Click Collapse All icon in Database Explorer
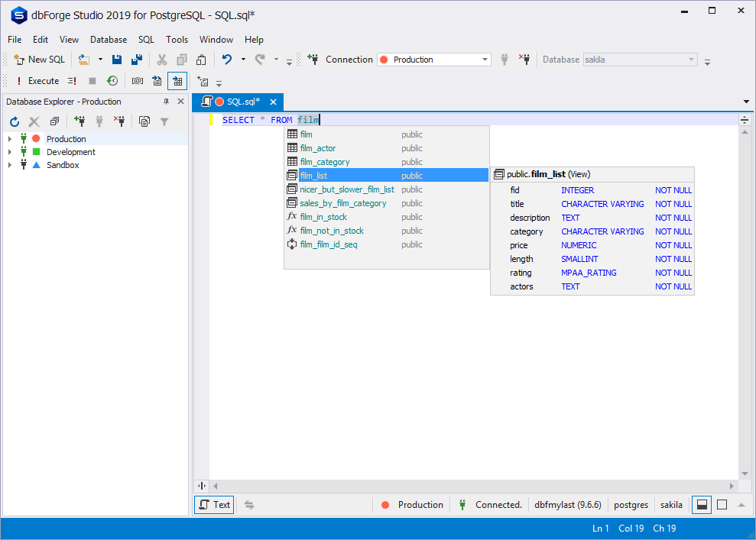This screenshot has width=756, height=540. point(54,122)
